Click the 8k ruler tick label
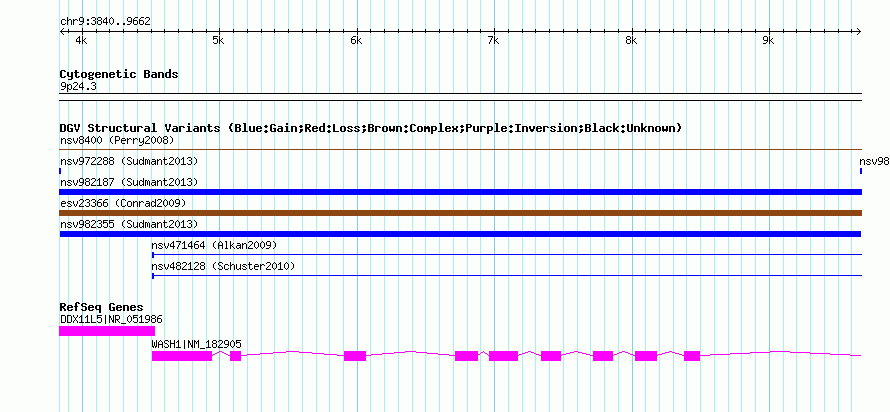Screen dimensions: 890x412 (x=631, y=40)
